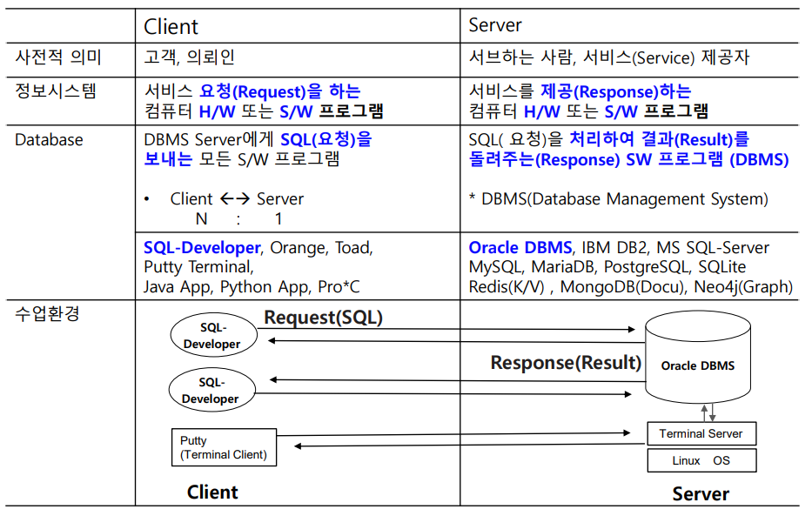Click the "Linux OS" box
This screenshot has height=516, width=812.
click(x=701, y=460)
